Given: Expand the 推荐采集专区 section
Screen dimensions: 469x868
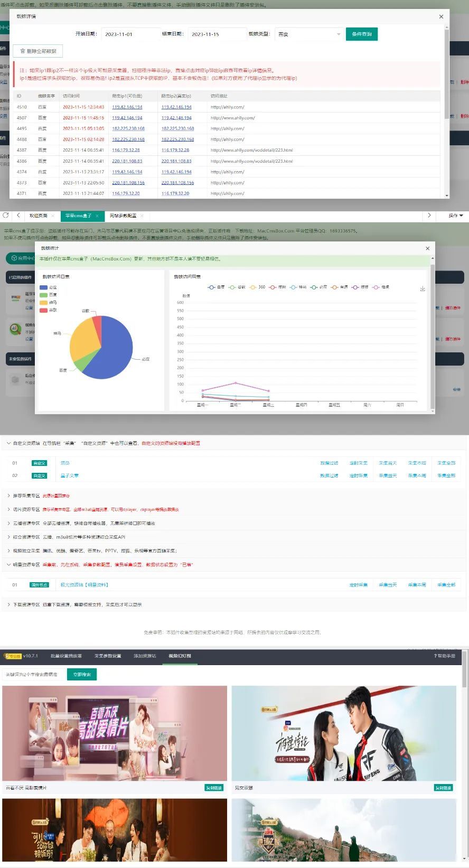Looking at the screenshot, I should [8, 496].
